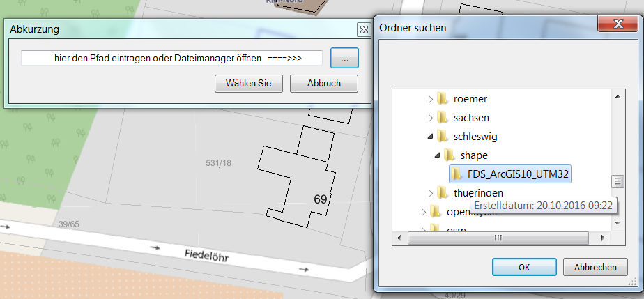
Task: Confirm folder selection with OK
Action: tap(524, 267)
